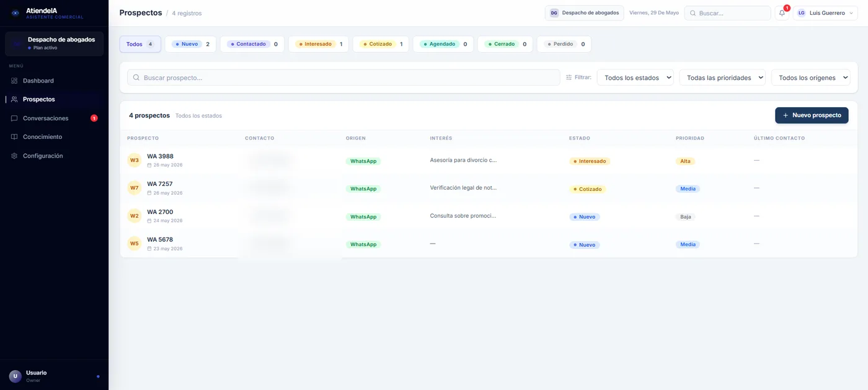Image resolution: width=868 pixels, height=390 pixels.
Task: Click the WhatsApp origin badge of WA 3988
Action: tap(363, 161)
